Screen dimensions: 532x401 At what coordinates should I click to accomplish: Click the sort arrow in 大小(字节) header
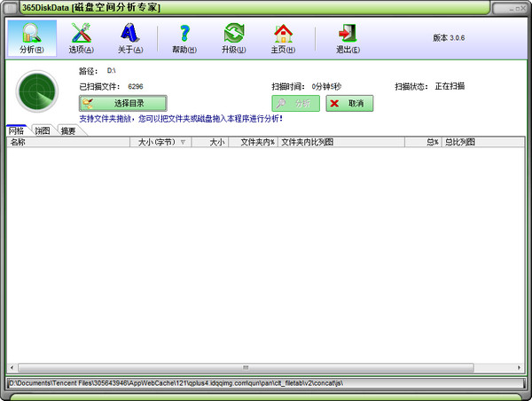[x=183, y=142]
